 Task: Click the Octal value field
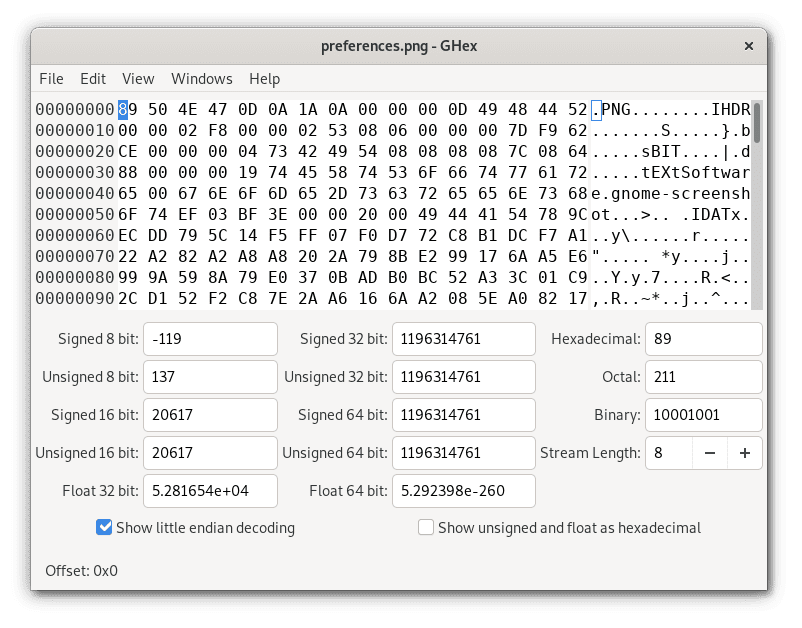(703, 377)
